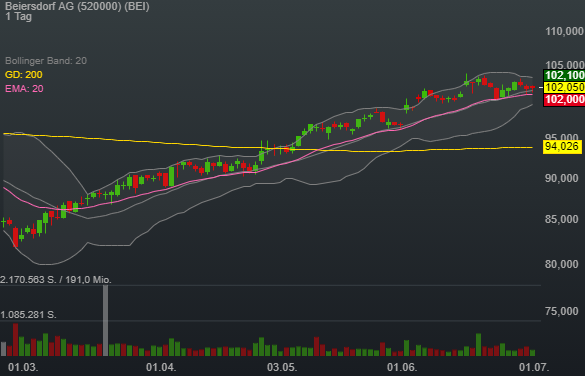Click the 75,000 price axis label
Image resolution: width=585 pixels, height=376 pixels.
point(562,311)
